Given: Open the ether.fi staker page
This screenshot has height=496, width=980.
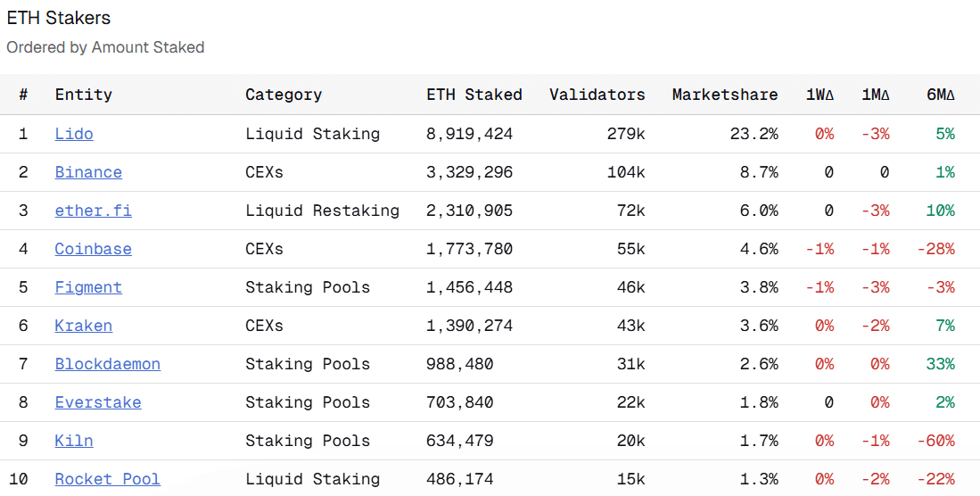Looking at the screenshot, I should point(93,211).
